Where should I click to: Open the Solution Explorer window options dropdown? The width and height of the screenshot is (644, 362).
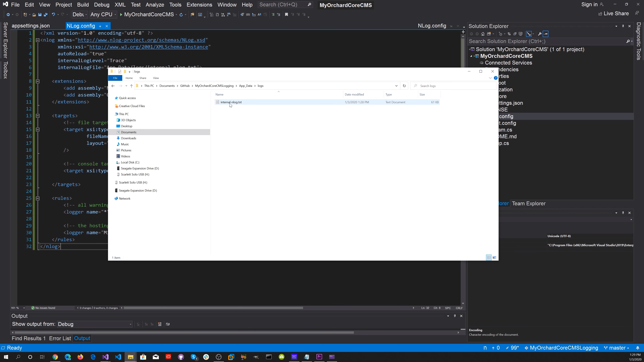[616, 26]
